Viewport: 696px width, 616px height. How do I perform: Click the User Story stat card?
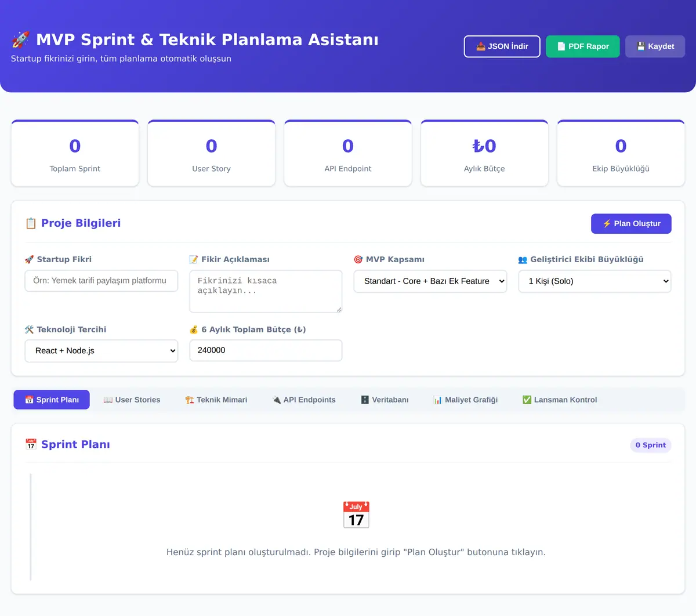(x=212, y=154)
